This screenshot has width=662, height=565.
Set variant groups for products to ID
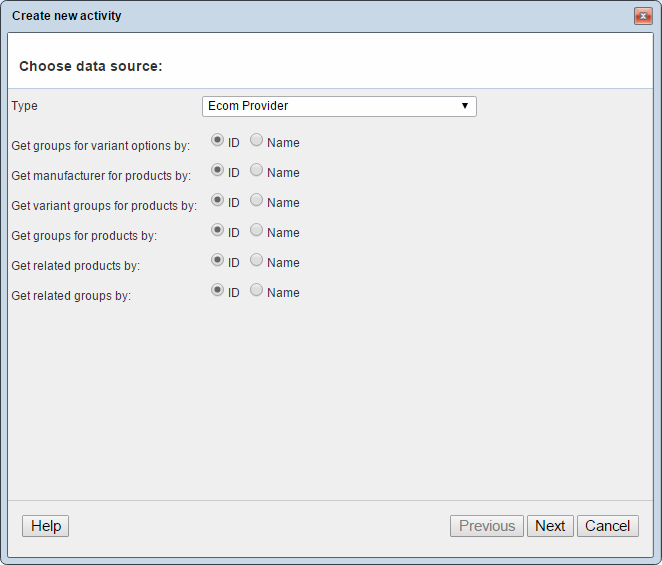[x=218, y=201]
